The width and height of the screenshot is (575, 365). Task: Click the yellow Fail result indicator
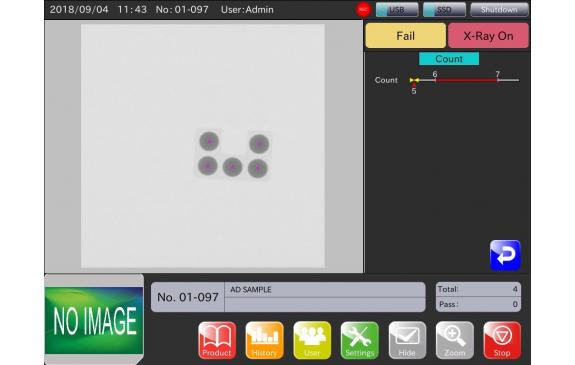[406, 36]
